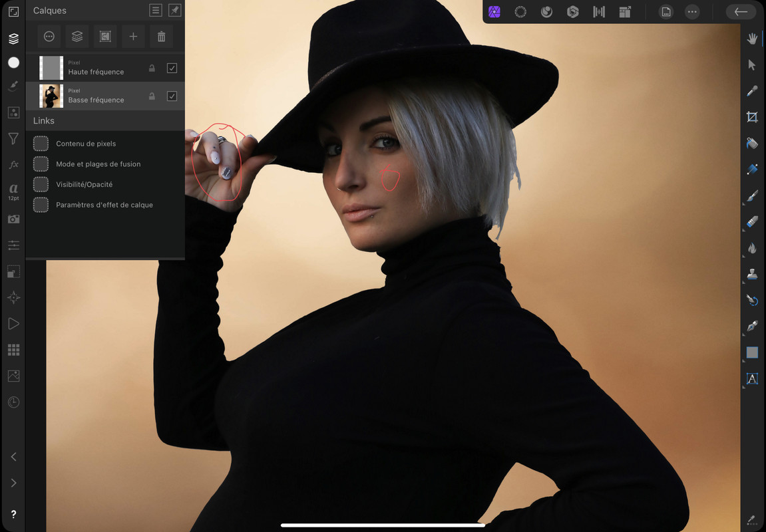Image resolution: width=766 pixels, height=532 pixels.
Task: Add a new layer with plus button
Action: coord(133,37)
